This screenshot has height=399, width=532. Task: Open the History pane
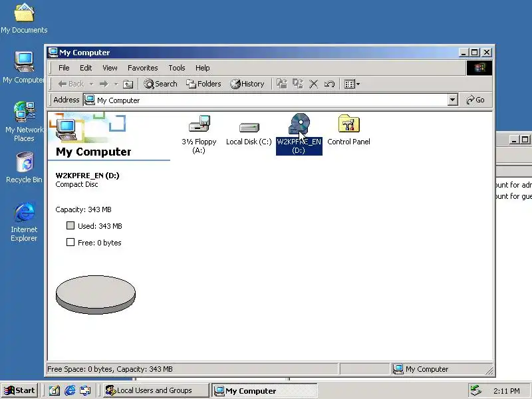pyautogui.click(x=247, y=84)
